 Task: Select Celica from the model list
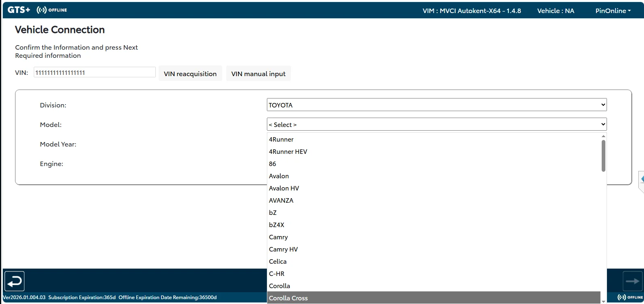434,261
